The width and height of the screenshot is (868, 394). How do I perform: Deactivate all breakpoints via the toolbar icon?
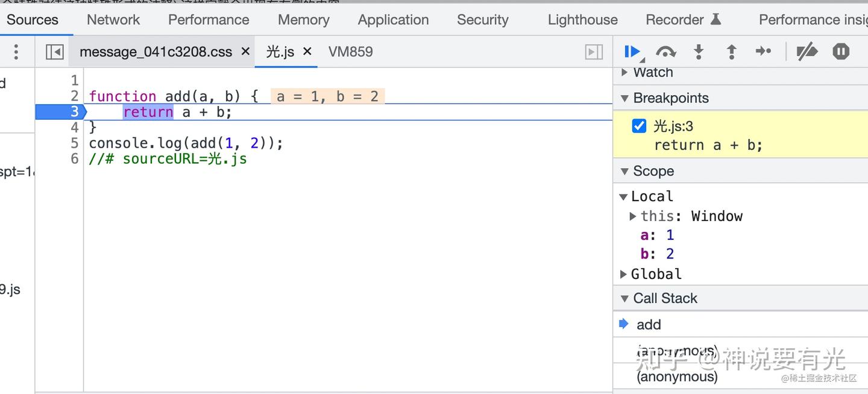click(808, 52)
